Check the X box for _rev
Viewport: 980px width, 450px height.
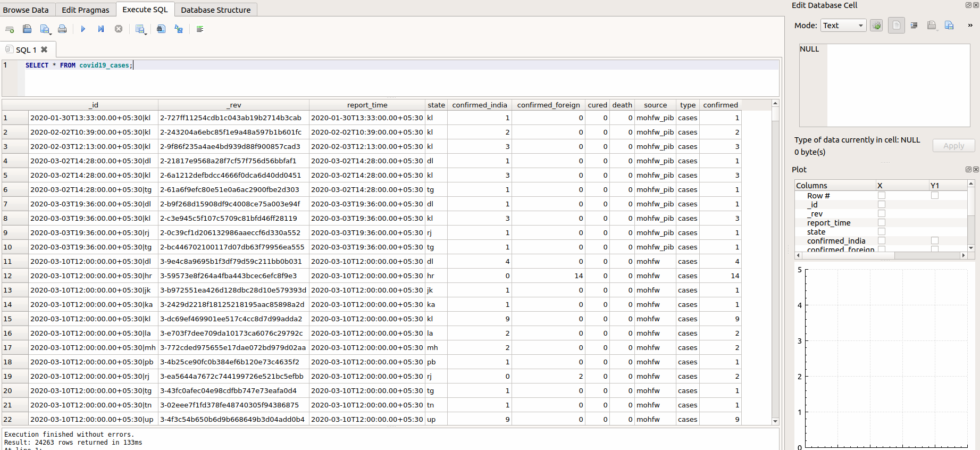tap(881, 214)
